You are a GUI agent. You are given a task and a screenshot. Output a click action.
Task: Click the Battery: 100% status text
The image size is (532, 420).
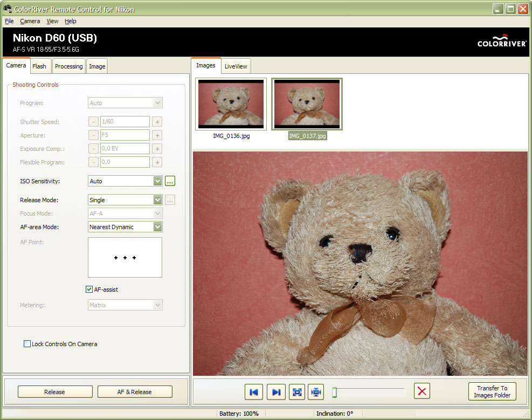tap(239, 414)
